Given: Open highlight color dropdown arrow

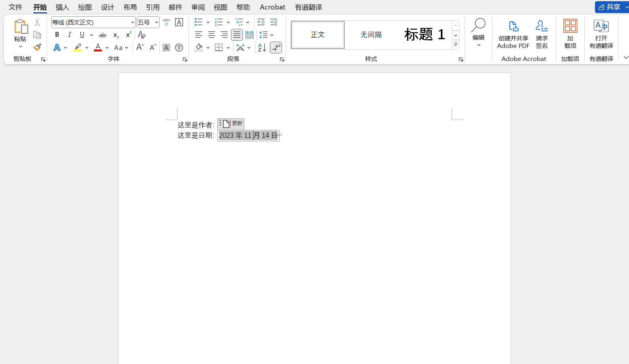Looking at the screenshot, I should pos(87,48).
